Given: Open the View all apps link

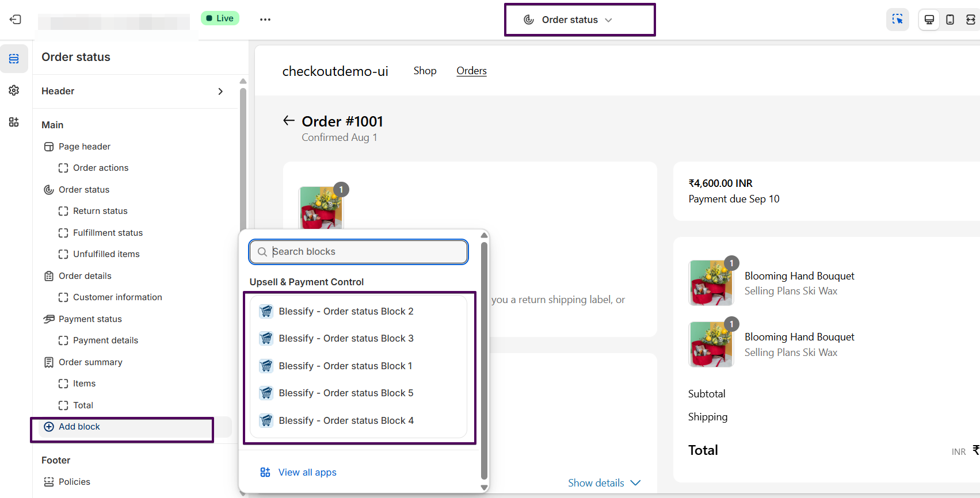Looking at the screenshot, I should (x=307, y=472).
